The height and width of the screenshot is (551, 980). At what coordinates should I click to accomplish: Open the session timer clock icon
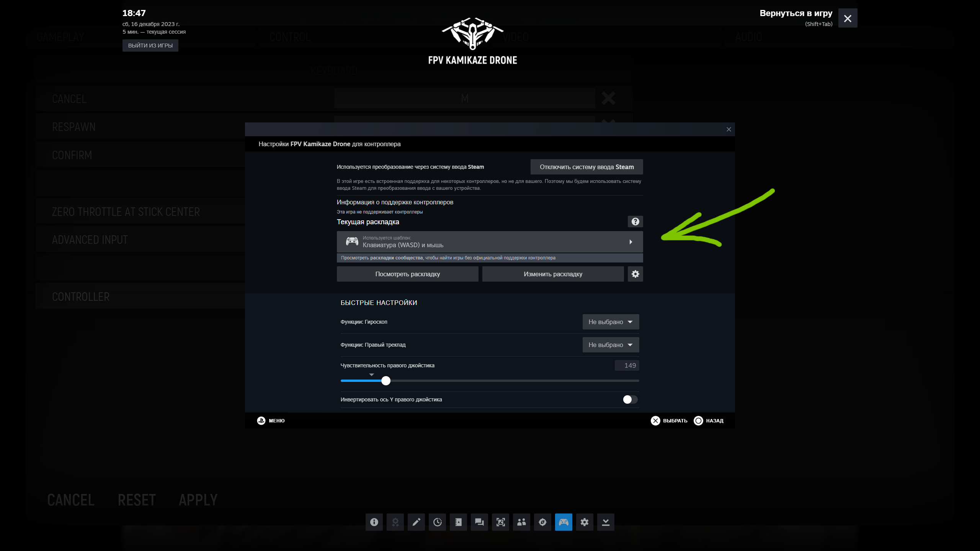tap(437, 522)
